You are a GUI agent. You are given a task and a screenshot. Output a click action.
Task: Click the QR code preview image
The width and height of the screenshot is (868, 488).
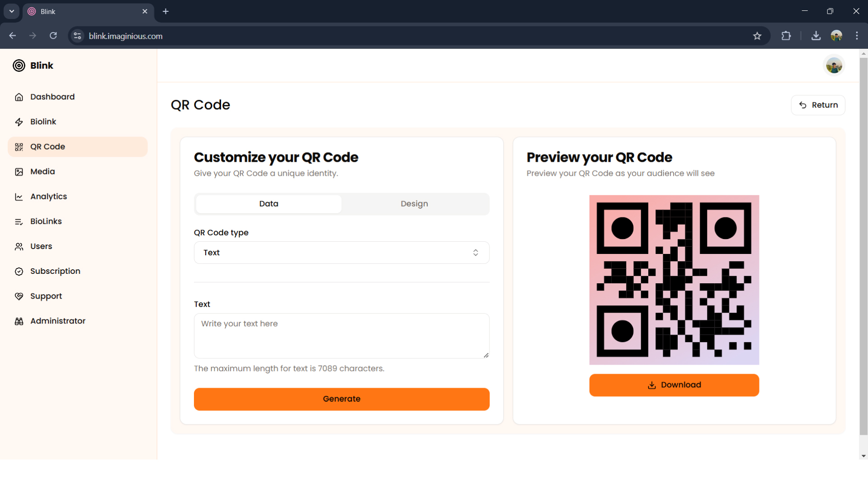click(674, 279)
